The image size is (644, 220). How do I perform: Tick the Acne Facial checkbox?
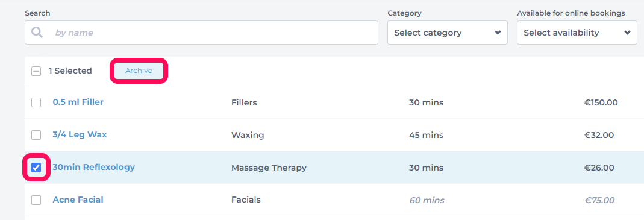(36, 200)
